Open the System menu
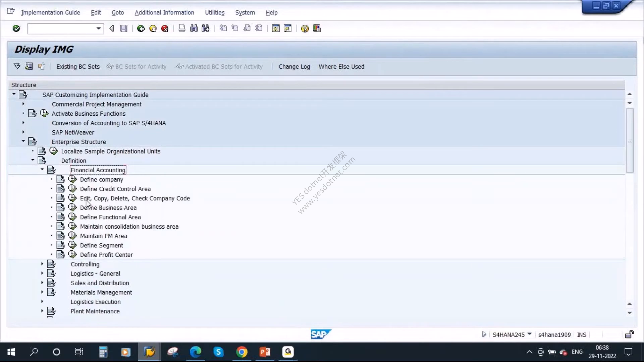644x362 pixels. coord(245,12)
